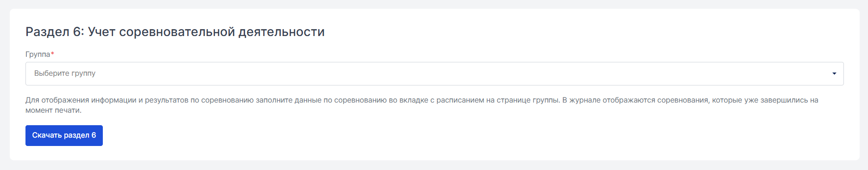Select the 'Раздел 6' section heading
868x170 pixels.
175,32
